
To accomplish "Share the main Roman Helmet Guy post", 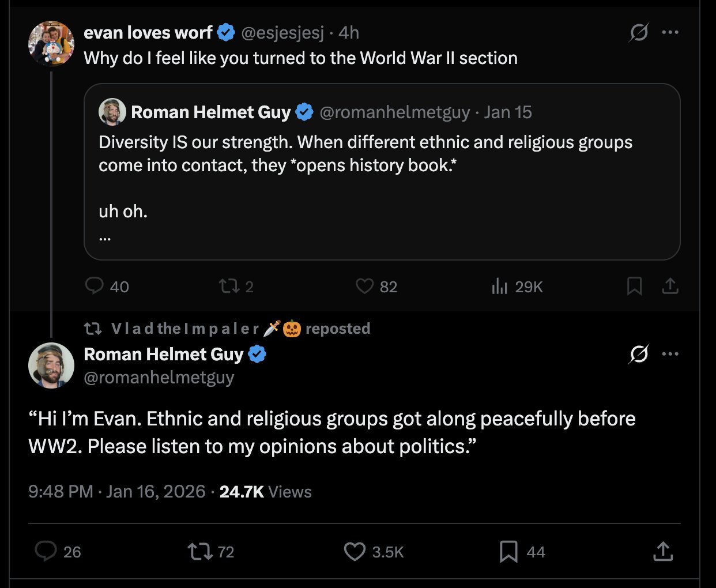I will click(663, 552).
